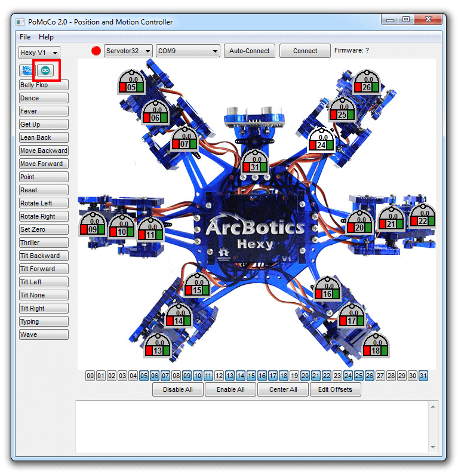The image size is (458, 476).
Task: Select servo gauge 25 on the robot
Action: click(342, 110)
